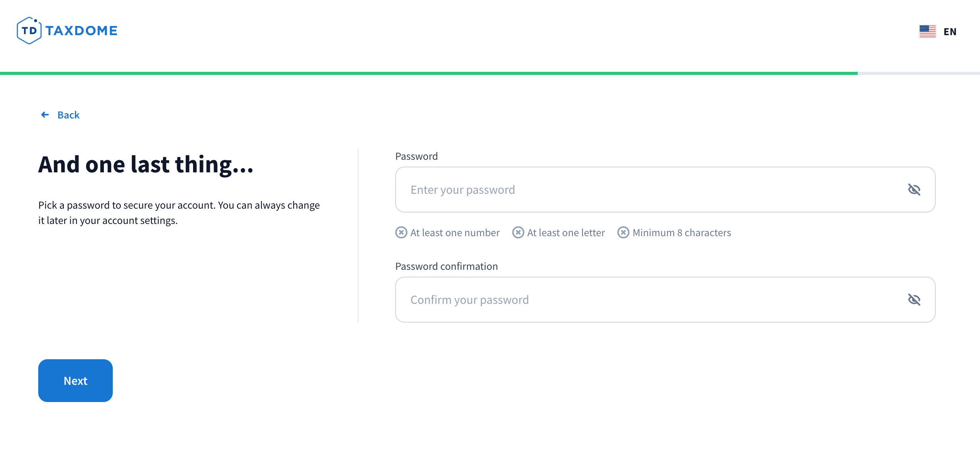980x454 pixels.
Task: Click the 'Minimum 8 characters' status icon
Action: [623, 232]
